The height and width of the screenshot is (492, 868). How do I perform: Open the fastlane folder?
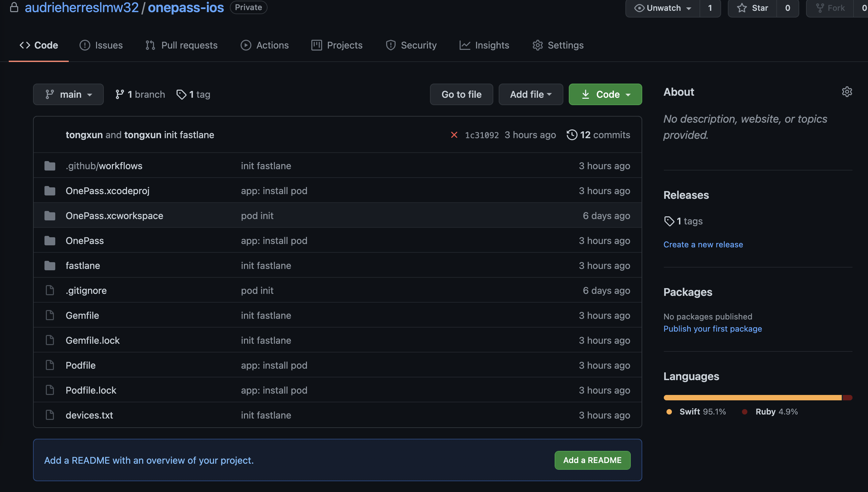[x=83, y=266]
